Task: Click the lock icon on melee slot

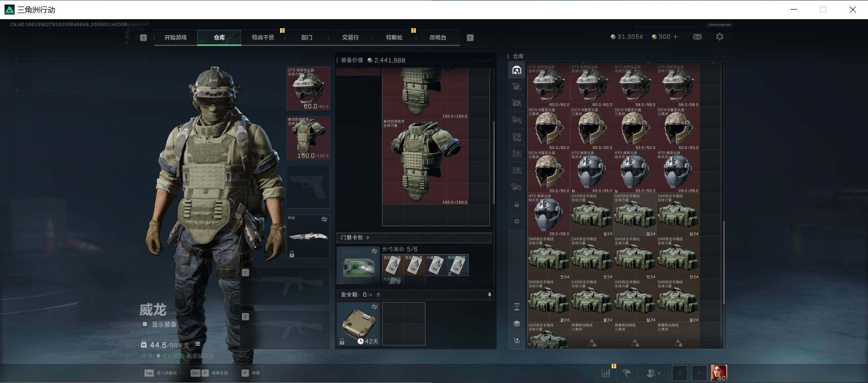Action: pyautogui.click(x=292, y=254)
